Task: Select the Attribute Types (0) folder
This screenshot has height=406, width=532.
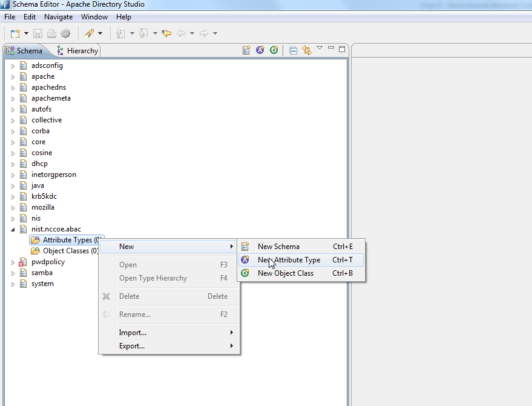Action: 67,240
